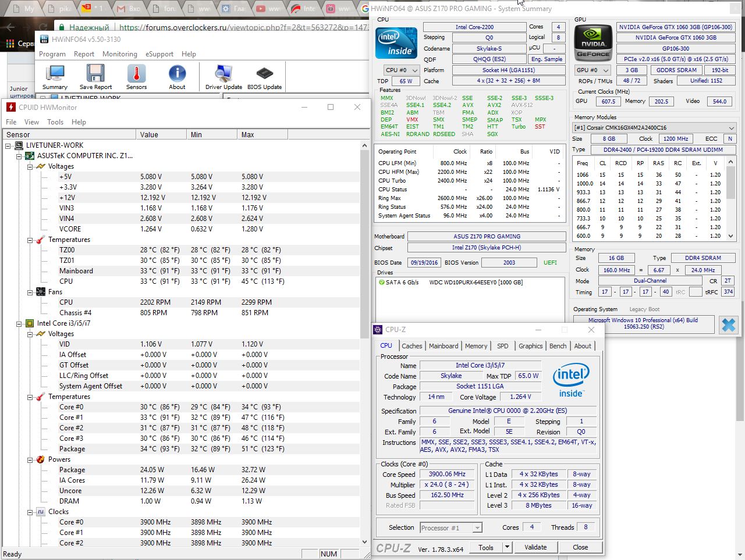Open BIOS Update chip icon in HWiNFO64
Viewport: 745px width, 560px height.
264,74
